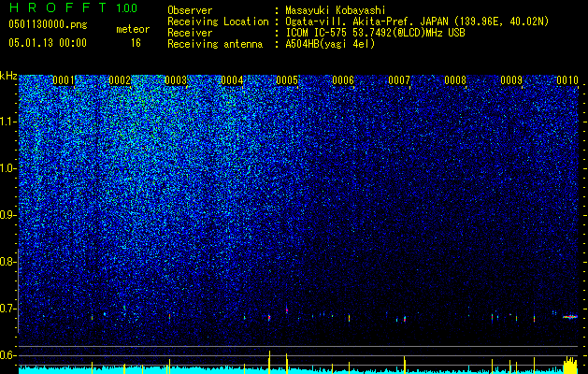The height and width of the screenshot is (374, 588).
Task: Click the wide yellow amplitude block under 0010
Action: point(570,366)
